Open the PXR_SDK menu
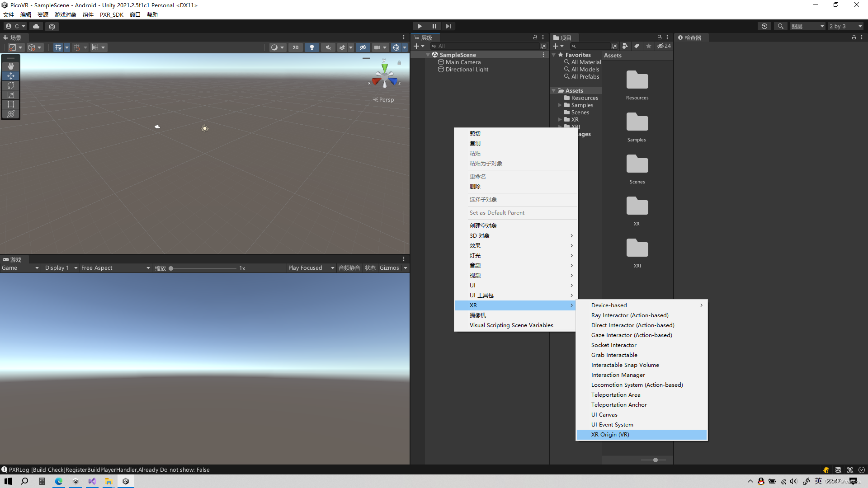 point(111,14)
